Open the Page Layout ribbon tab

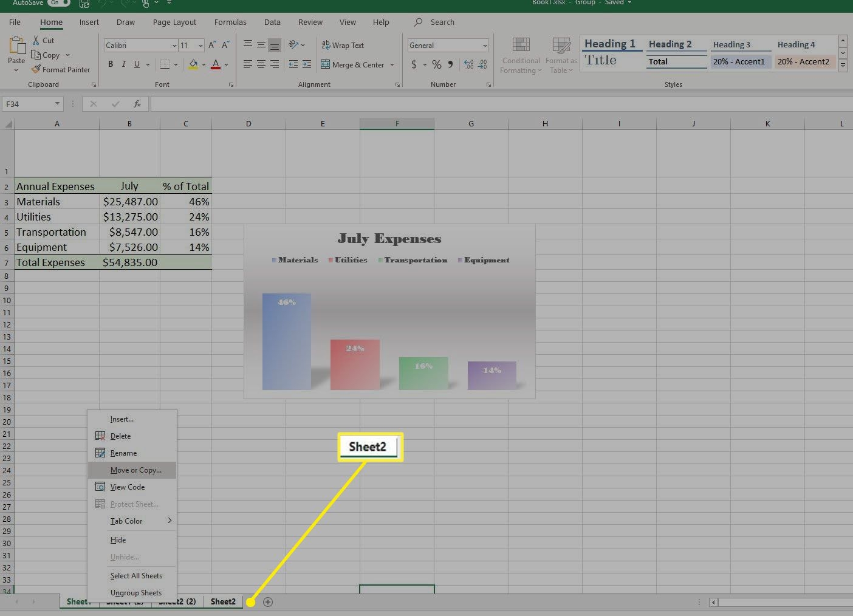point(174,22)
